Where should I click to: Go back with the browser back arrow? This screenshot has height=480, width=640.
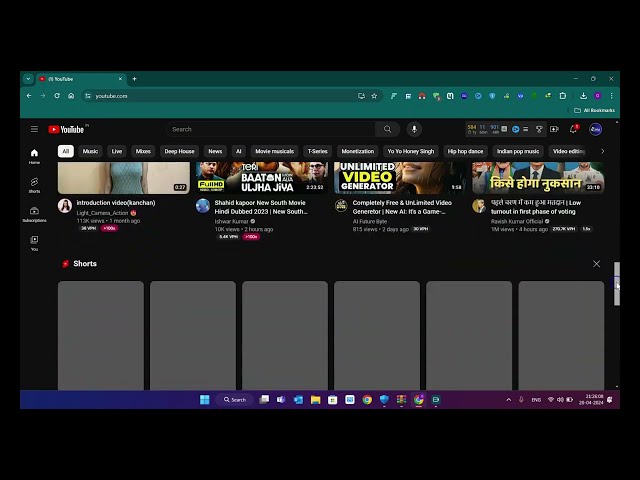pos(29,96)
